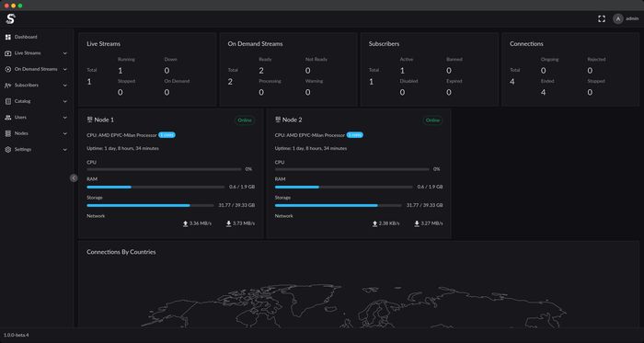Click On Demand Streams Ready count 2
Screen dimensions: 644x343
tap(261, 71)
